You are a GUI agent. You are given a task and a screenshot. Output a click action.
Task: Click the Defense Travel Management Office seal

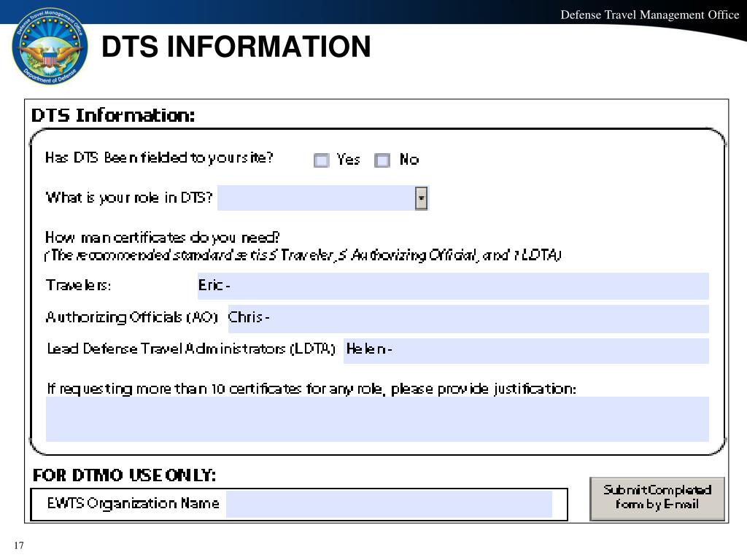point(50,46)
